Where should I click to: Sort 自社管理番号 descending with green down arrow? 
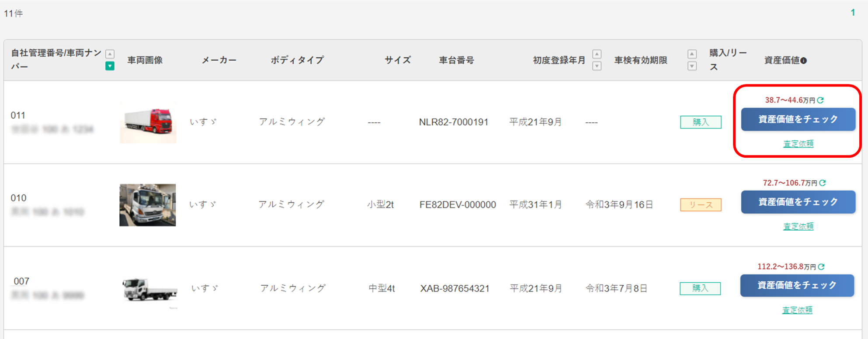pos(110,66)
